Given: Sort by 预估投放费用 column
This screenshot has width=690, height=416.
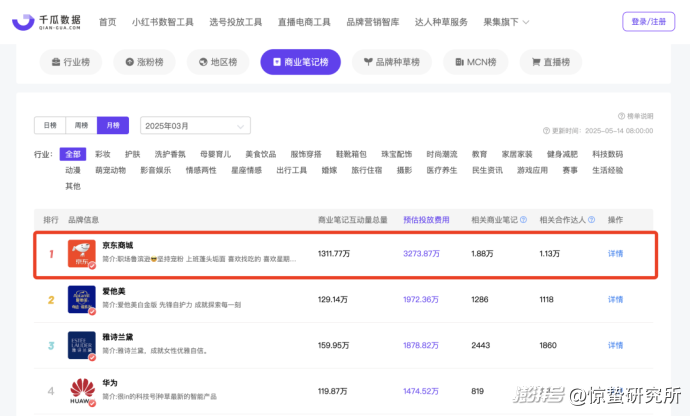Looking at the screenshot, I should [426, 220].
